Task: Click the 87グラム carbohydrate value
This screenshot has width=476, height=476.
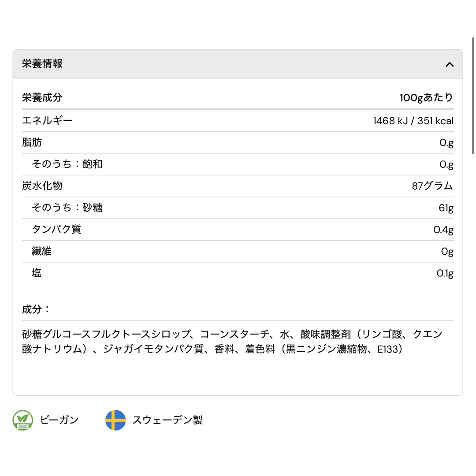Action: (433, 186)
